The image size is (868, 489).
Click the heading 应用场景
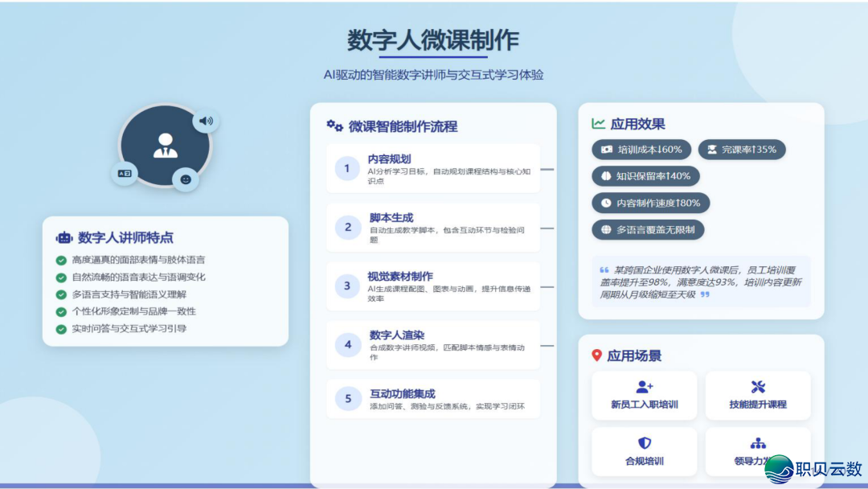tap(634, 355)
